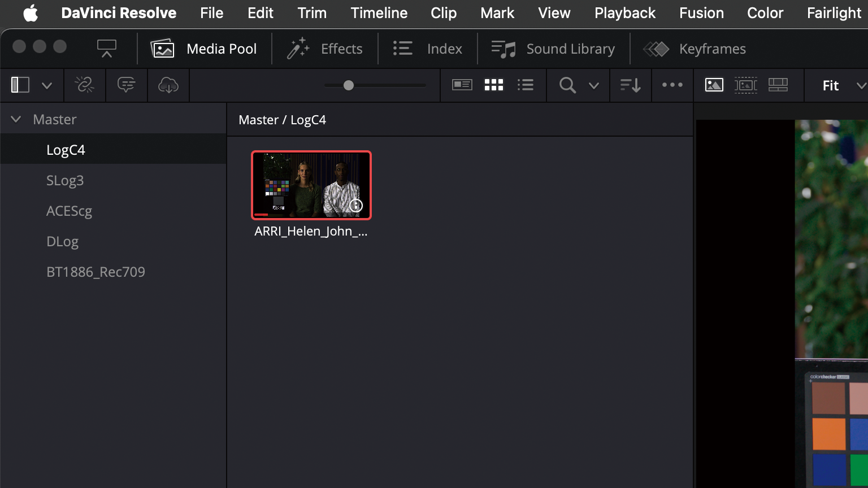Click the sort order icon

click(x=630, y=85)
